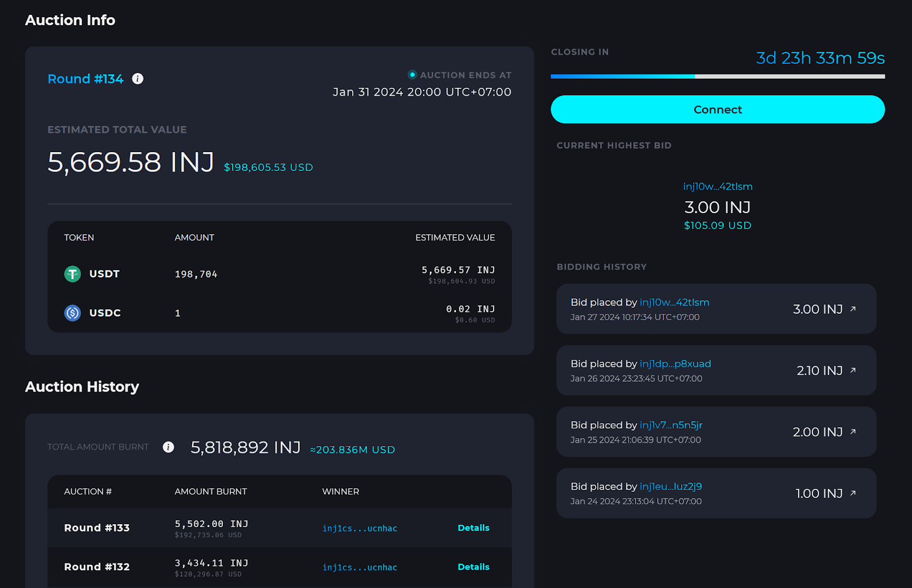The width and height of the screenshot is (912, 588).
Task: Click the countdown timer 3d 23h 33m 59s
Action: 820,58
